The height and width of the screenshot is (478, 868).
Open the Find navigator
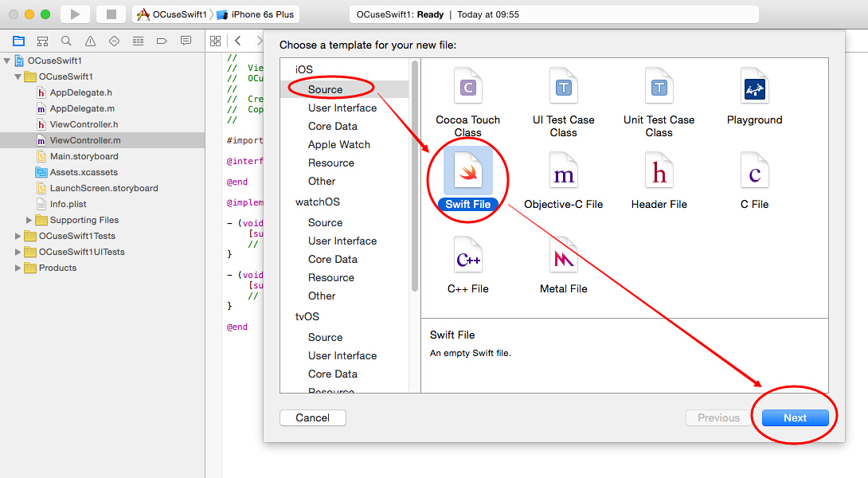(x=66, y=41)
